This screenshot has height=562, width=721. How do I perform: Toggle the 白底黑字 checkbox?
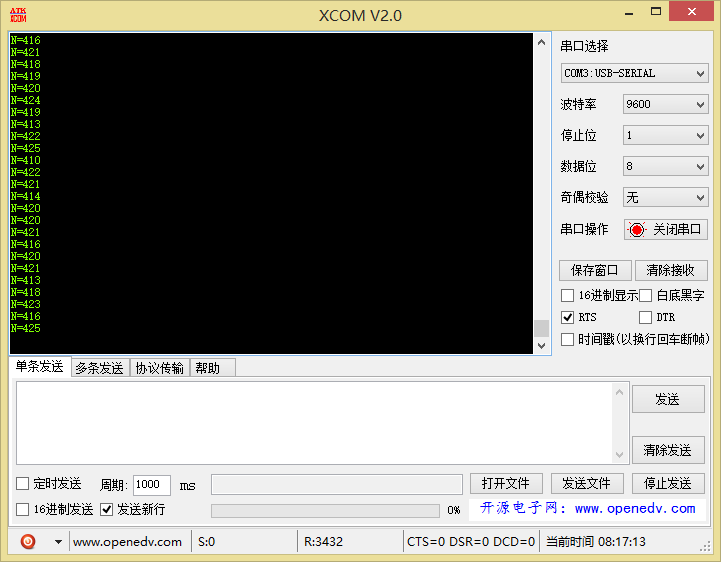(645, 295)
